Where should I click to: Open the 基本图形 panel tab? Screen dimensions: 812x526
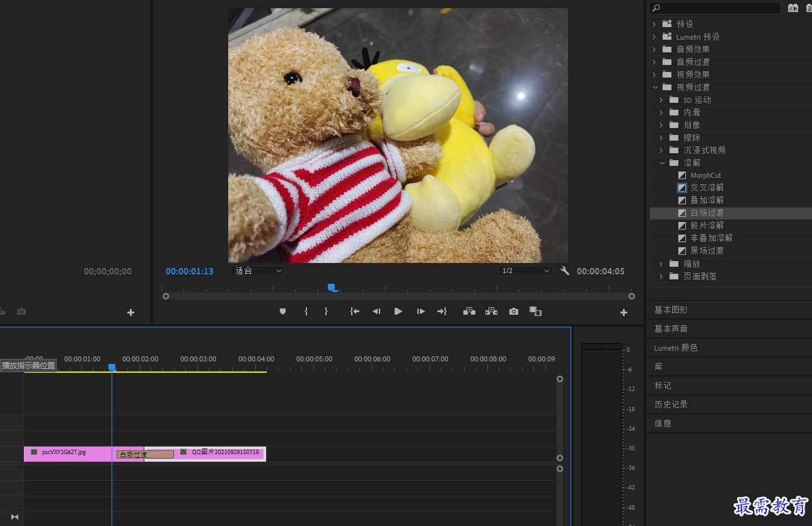point(671,310)
